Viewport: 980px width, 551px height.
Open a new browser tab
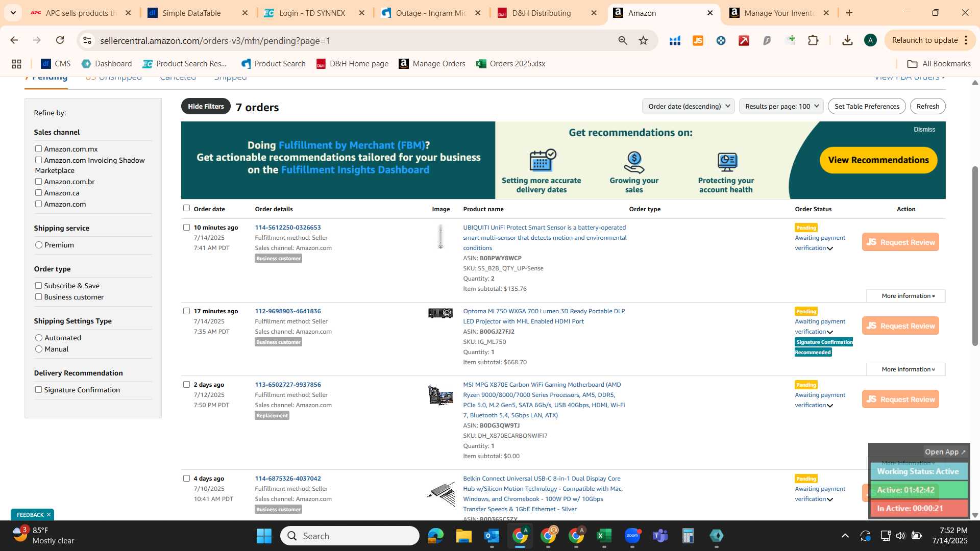[x=849, y=13]
